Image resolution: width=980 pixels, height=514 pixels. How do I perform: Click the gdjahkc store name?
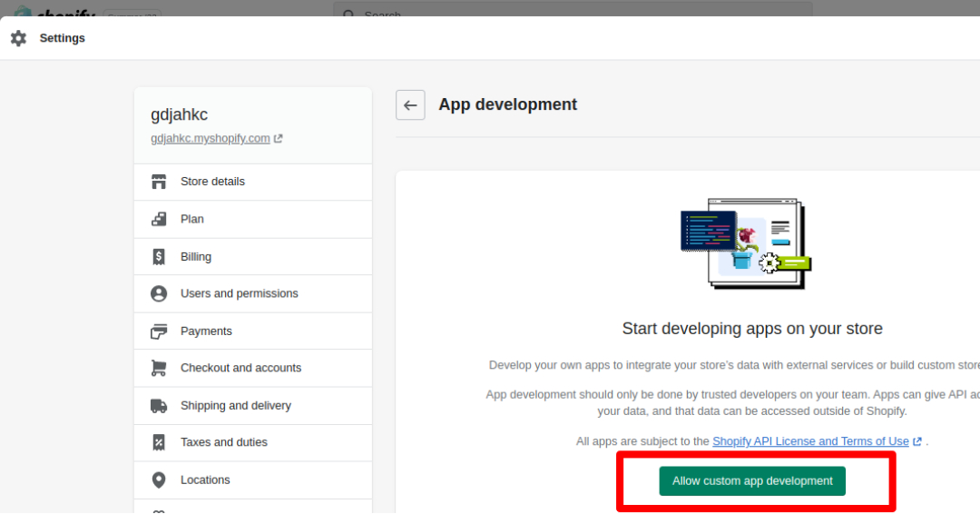click(x=180, y=114)
